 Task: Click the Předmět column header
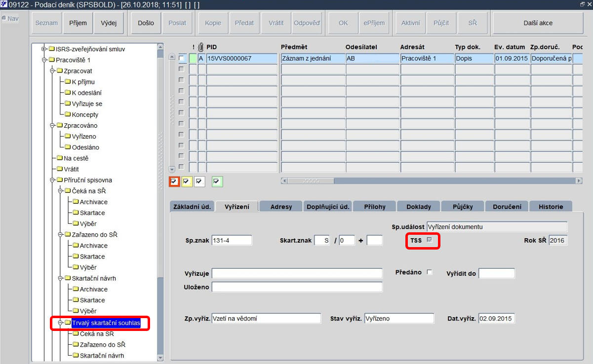coord(294,47)
